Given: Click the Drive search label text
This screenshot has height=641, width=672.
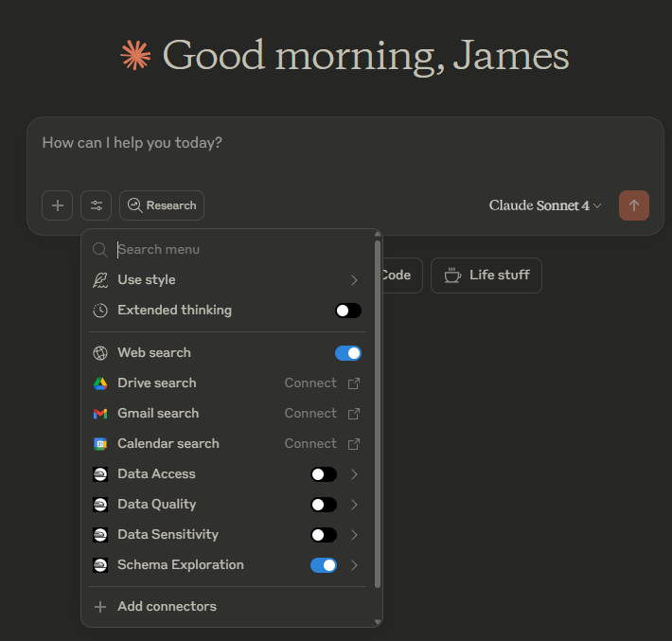Looking at the screenshot, I should click(157, 383).
